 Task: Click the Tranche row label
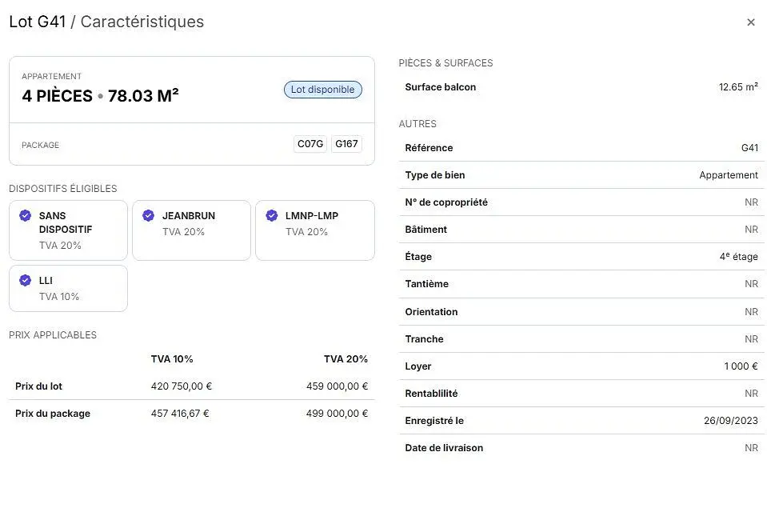tap(424, 339)
